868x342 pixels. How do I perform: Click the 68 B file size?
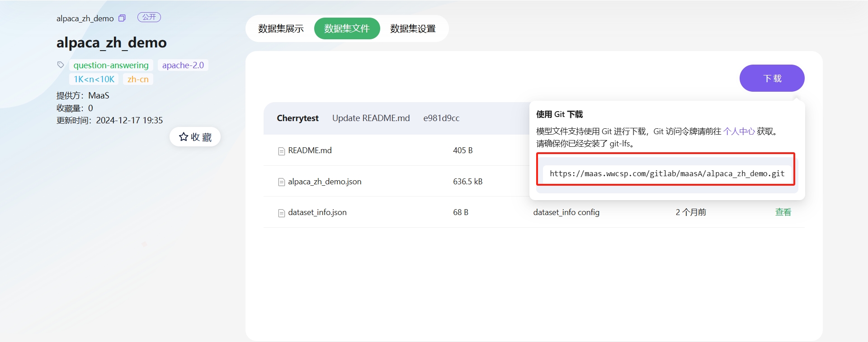click(x=460, y=212)
